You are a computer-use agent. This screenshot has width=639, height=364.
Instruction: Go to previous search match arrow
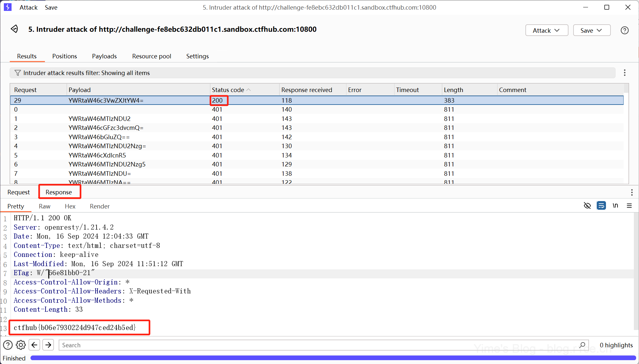[35, 345]
